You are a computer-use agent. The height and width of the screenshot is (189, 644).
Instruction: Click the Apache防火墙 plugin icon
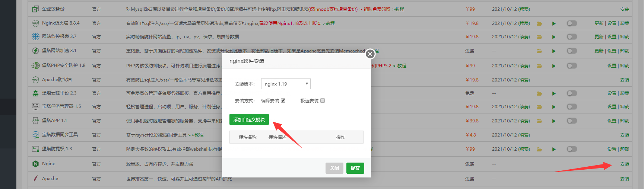coord(35,80)
